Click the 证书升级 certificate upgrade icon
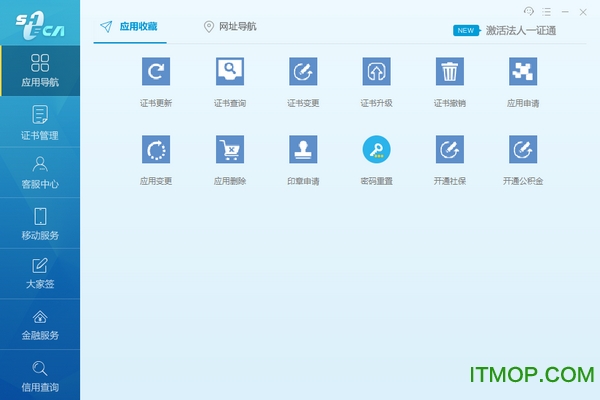The width and height of the screenshot is (600, 400). [376, 71]
